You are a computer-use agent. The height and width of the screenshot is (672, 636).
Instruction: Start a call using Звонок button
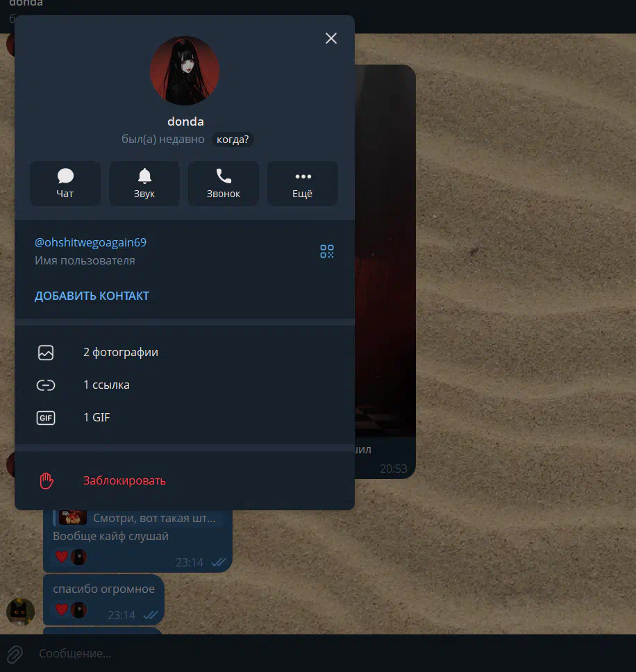(x=224, y=184)
